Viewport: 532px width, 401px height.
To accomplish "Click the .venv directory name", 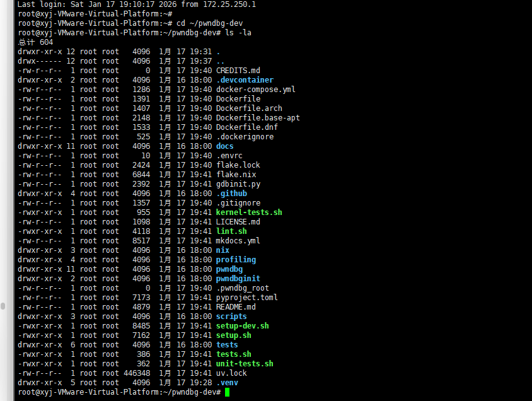I will (227, 383).
